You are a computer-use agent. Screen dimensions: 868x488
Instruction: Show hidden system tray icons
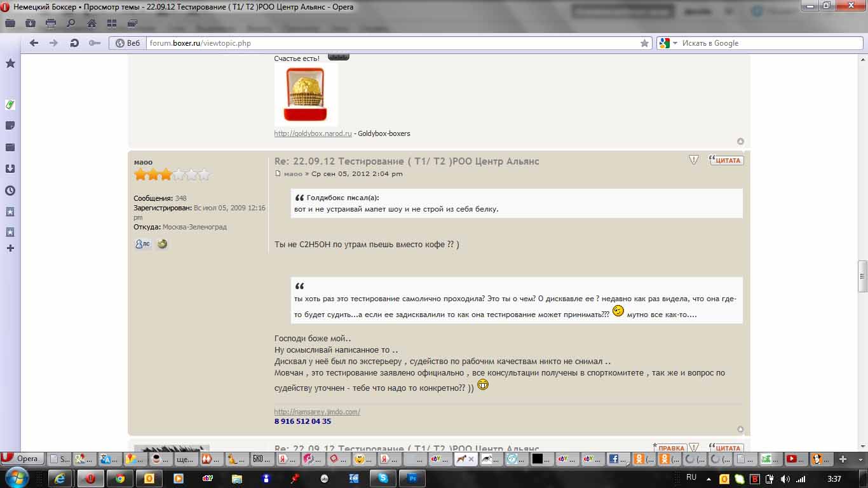(709, 478)
